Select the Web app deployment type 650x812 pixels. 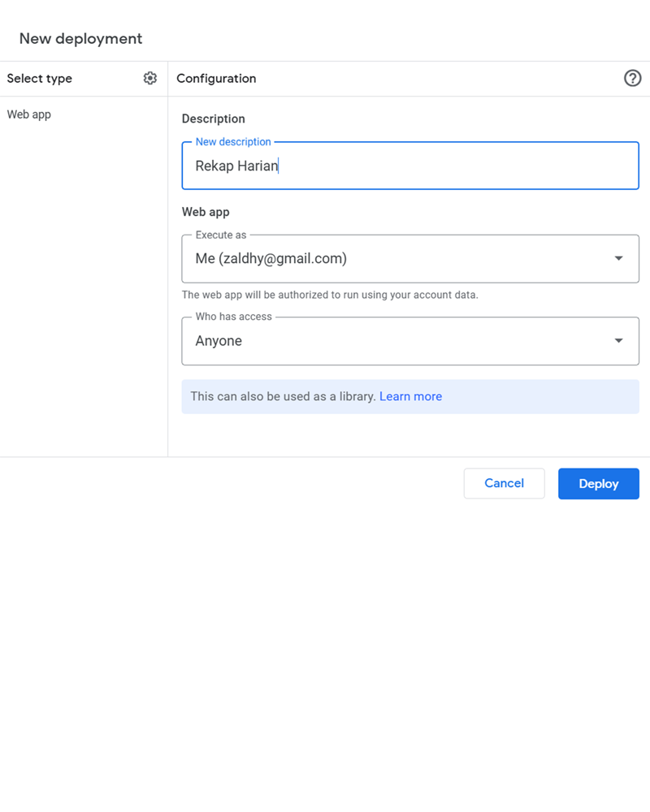pos(29,114)
